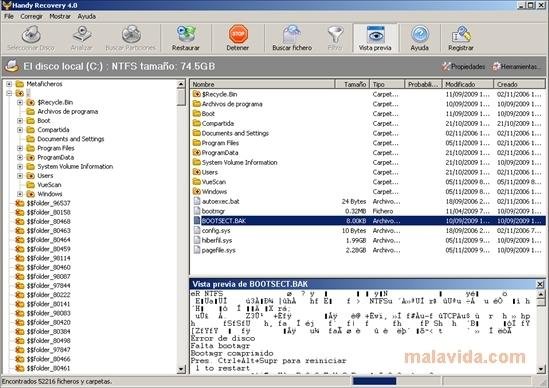This screenshot has height=388, width=549.
Task: Open the Corregir menu
Action: [31, 16]
